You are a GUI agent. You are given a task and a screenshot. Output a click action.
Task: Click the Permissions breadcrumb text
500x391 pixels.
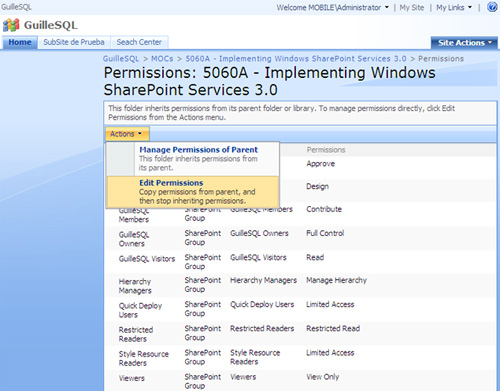coord(441,59)
